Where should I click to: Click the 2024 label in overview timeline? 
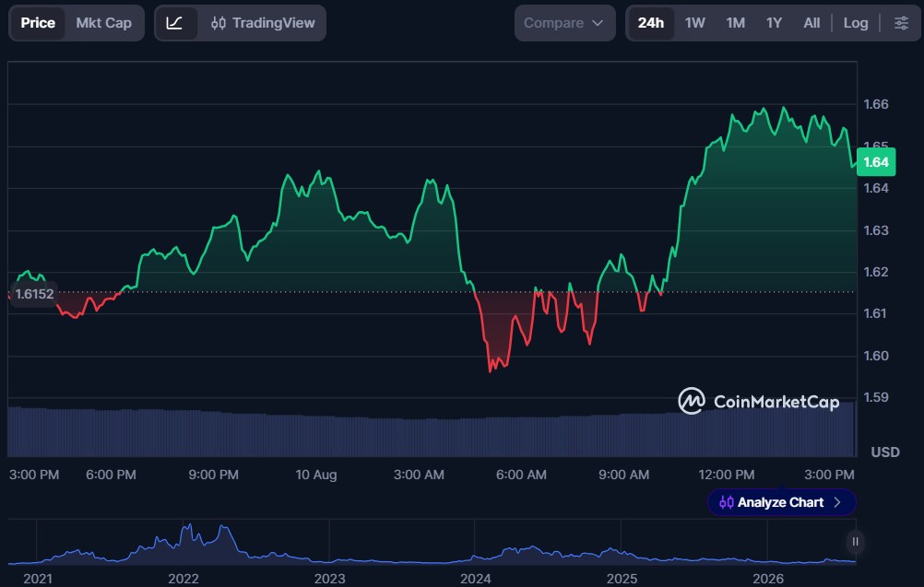[476, 579]
